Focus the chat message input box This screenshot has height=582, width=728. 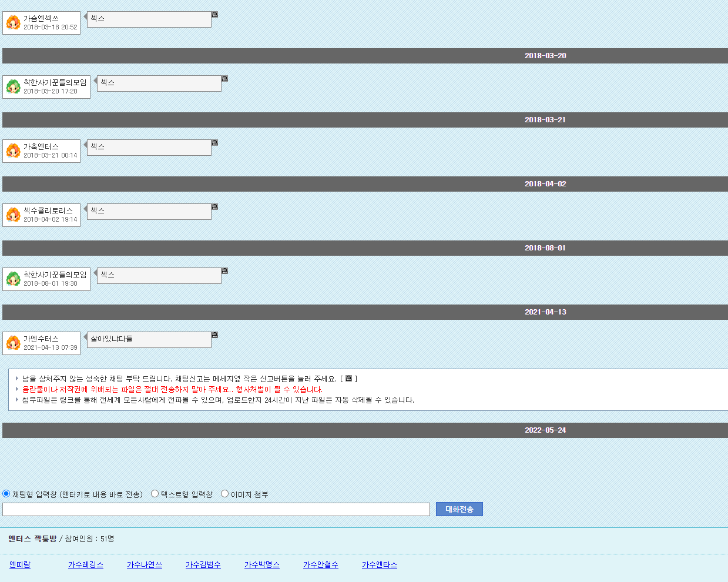tap(216, 509)
